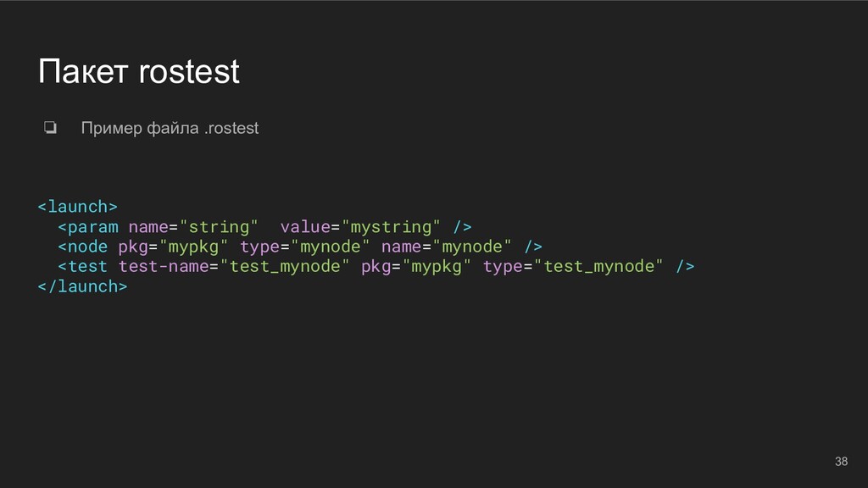Click the test-name attribute

(164, 266)
